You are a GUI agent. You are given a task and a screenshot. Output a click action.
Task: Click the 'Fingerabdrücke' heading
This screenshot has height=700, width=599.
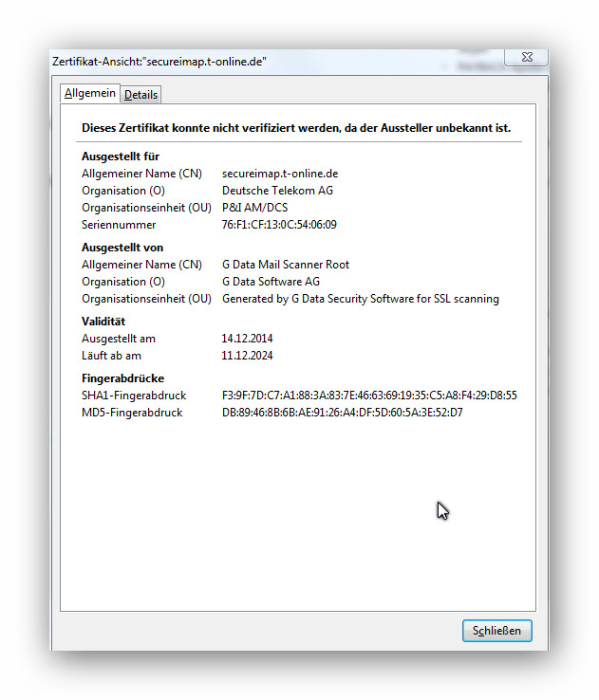click(x=122, y=378)
